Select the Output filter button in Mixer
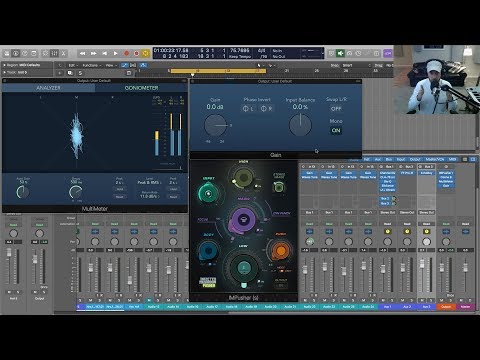Viewport: 480px width, 360px height. 415,159
